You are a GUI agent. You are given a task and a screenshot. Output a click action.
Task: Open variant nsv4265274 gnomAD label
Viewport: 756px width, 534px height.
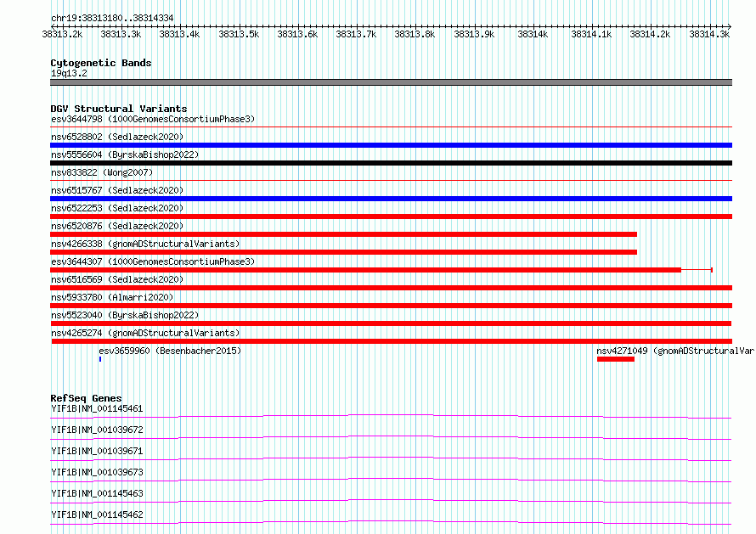pyautogui.click(x=145, y=333)
